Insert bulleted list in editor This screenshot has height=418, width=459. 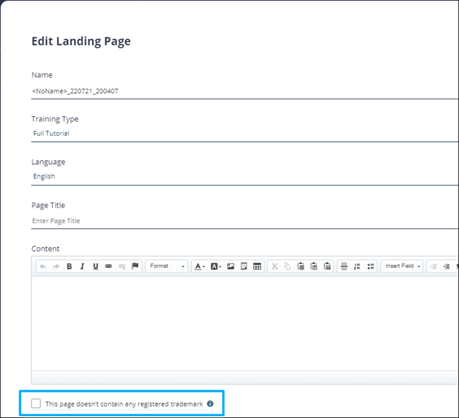(x=370, y=266)
